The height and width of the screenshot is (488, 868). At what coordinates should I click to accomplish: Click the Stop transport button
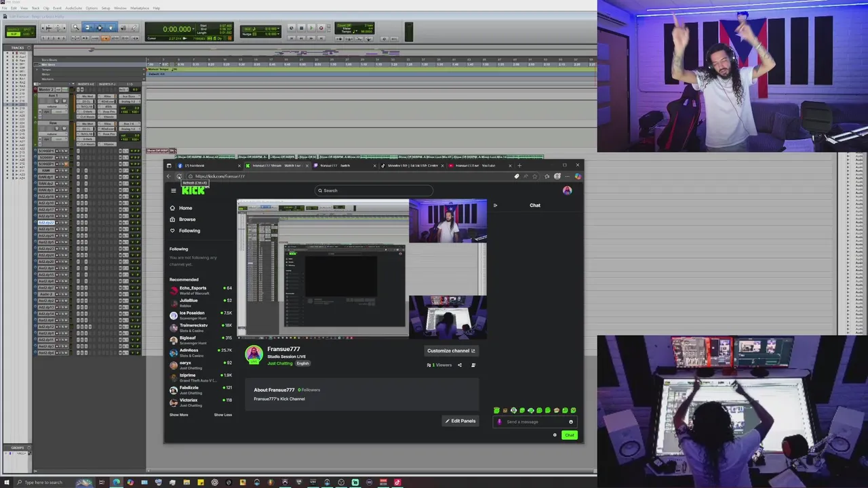click(301, 28)
